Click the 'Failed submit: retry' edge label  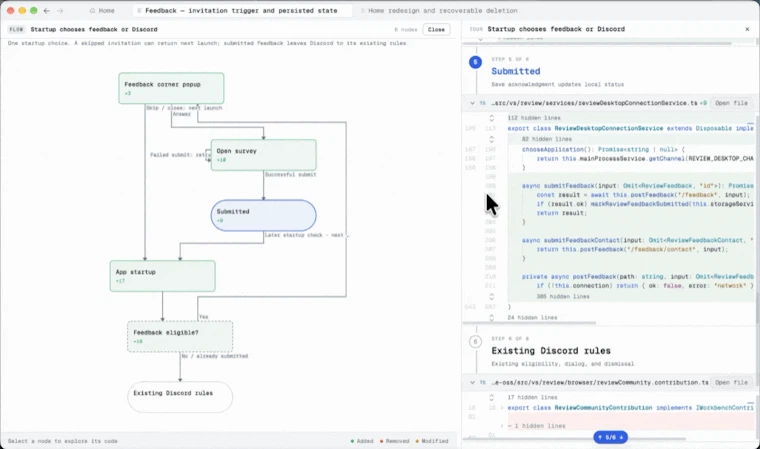coord(180,155)
